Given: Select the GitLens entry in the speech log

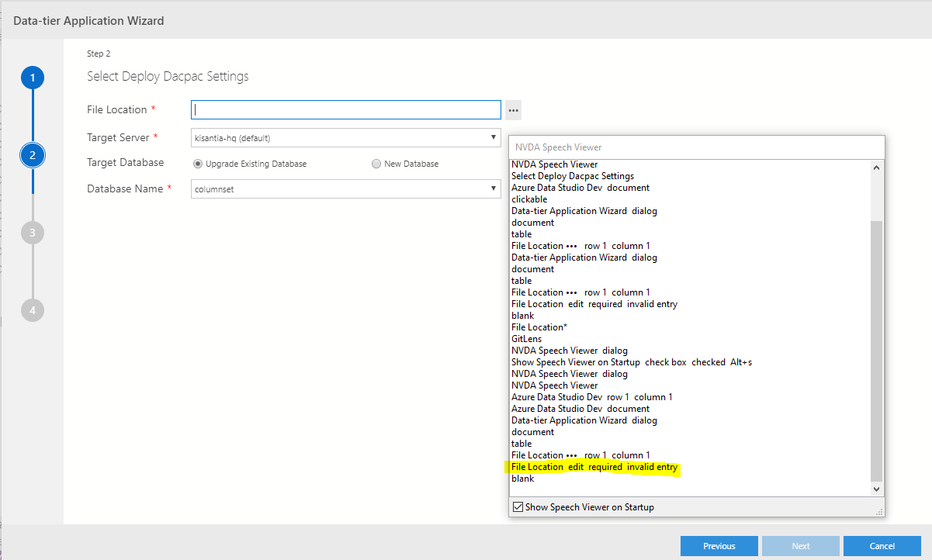Looking at the screenshot, I should [526, 338].
